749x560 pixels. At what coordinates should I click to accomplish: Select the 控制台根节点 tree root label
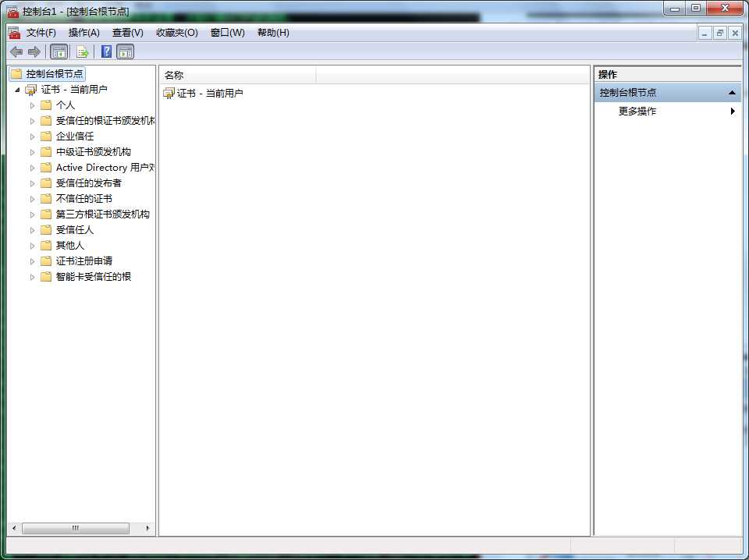tap(55, 73)
